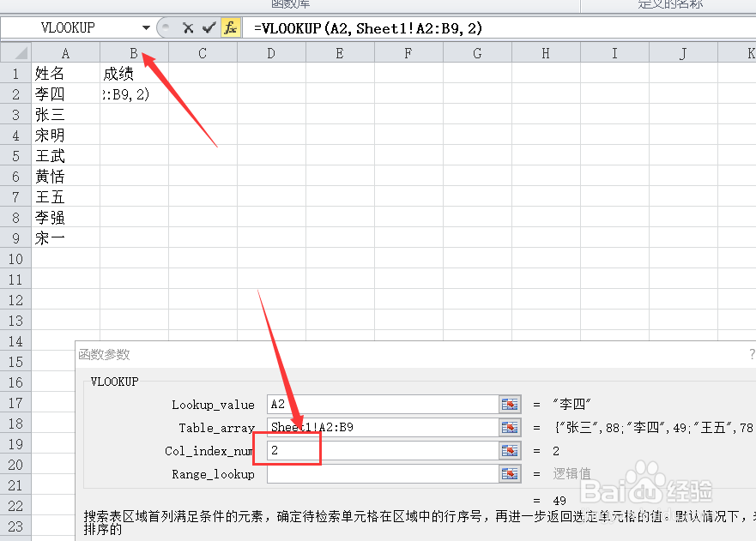The height and width of the screenshot is (541, 756).
Task: Select row header 5
Action: pos(15,155)
